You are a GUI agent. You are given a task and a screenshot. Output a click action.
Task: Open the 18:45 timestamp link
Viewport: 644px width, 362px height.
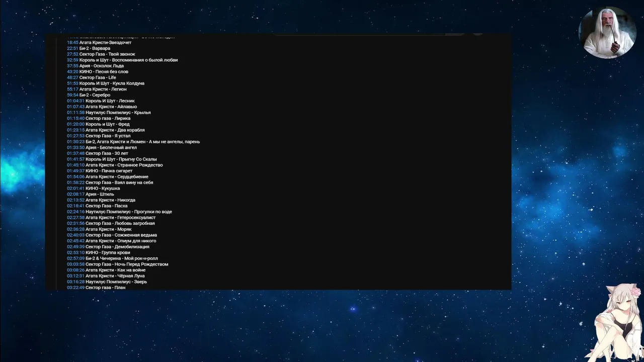pos(72,43)
